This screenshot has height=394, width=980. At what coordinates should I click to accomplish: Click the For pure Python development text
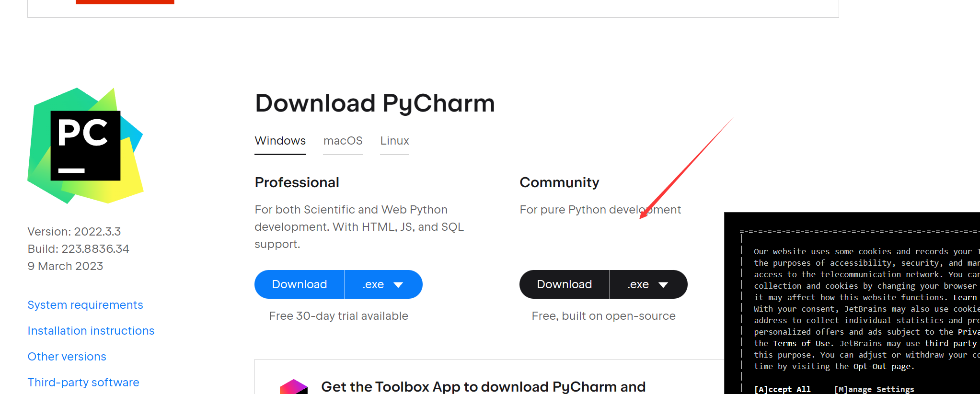600,210
